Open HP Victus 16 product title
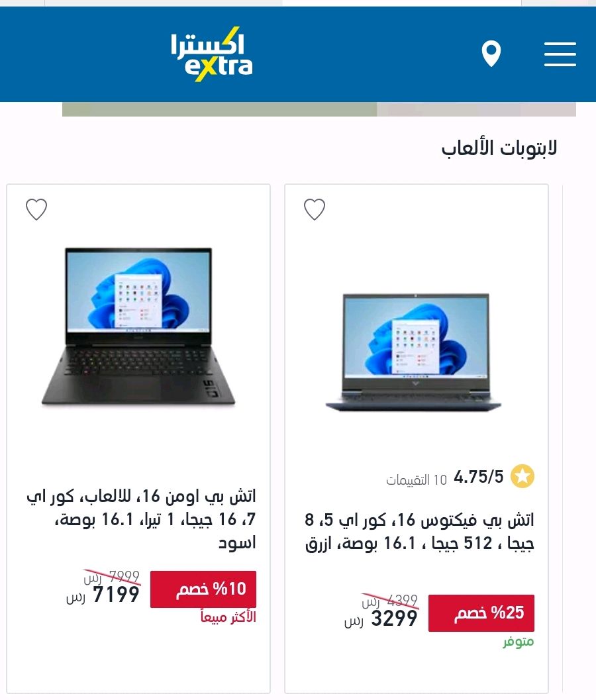Screen dimensions: 596x700 click(419, 532)
